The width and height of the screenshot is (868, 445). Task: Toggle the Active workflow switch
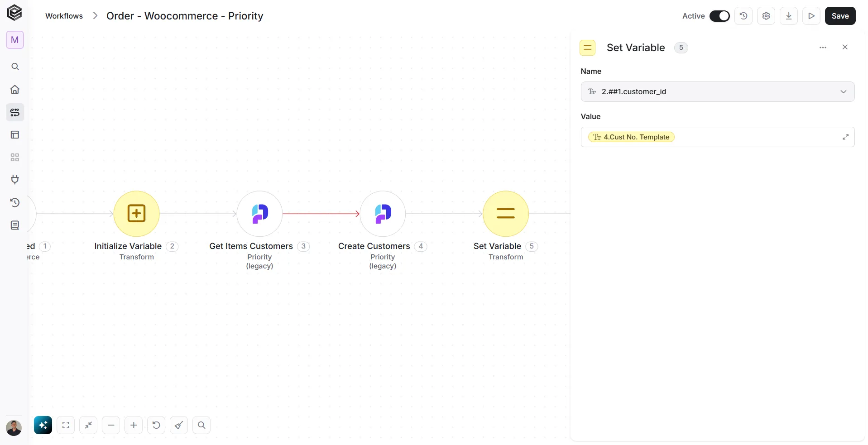click(x=719, y=16)
